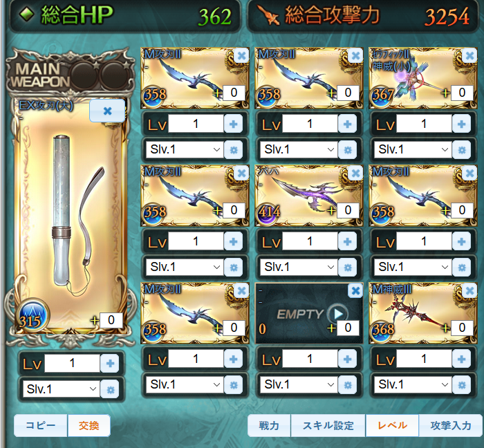Remove the EX攻刃(大) main weapon

pos(107,111)
